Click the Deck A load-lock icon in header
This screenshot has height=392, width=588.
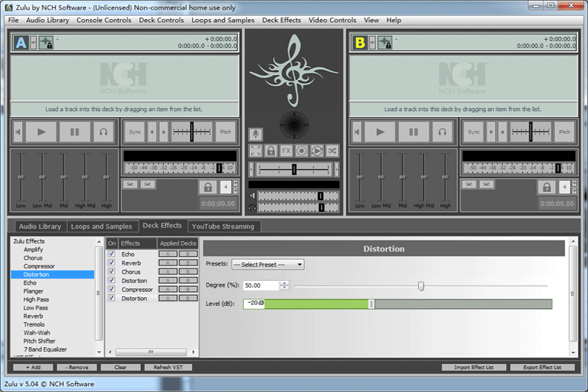point(46,43)
